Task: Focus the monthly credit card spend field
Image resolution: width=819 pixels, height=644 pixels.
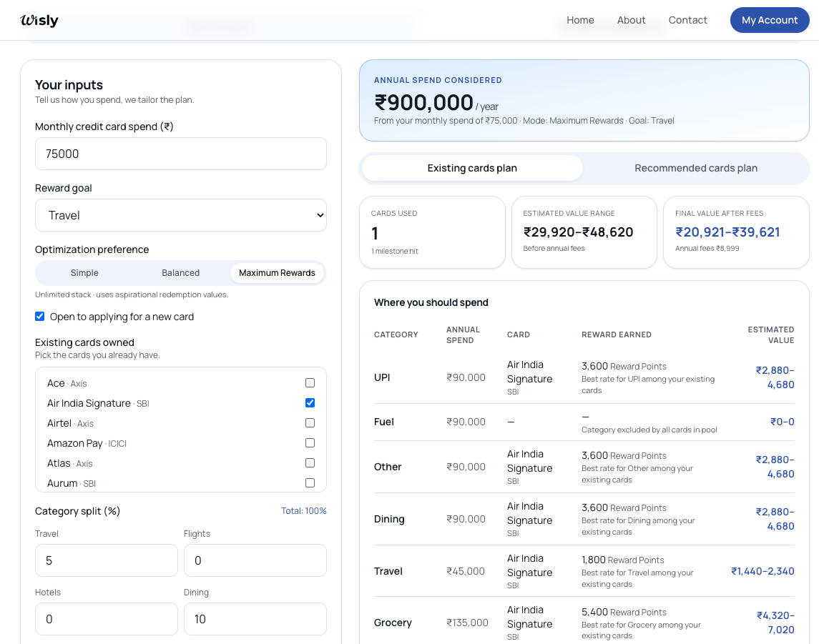Action: [181, 154]
